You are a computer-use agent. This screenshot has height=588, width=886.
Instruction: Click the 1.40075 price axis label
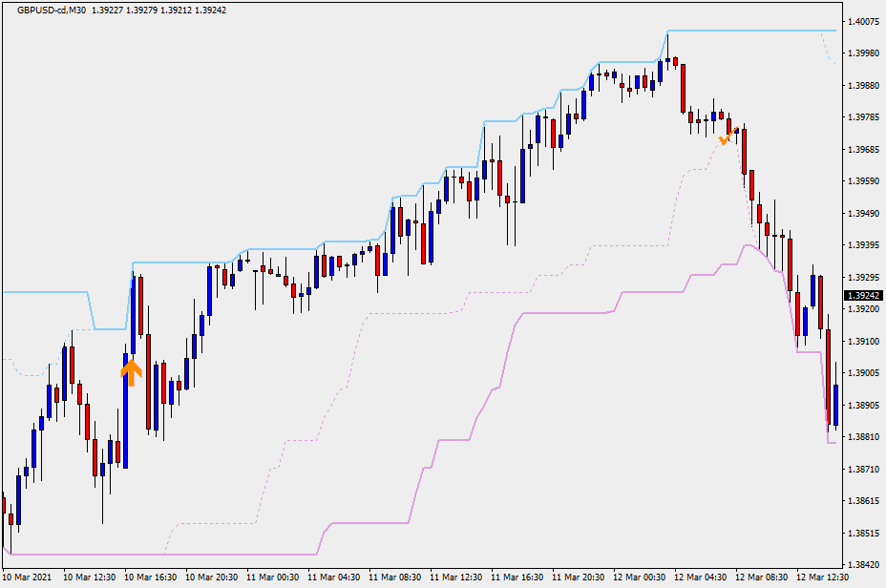862,21
